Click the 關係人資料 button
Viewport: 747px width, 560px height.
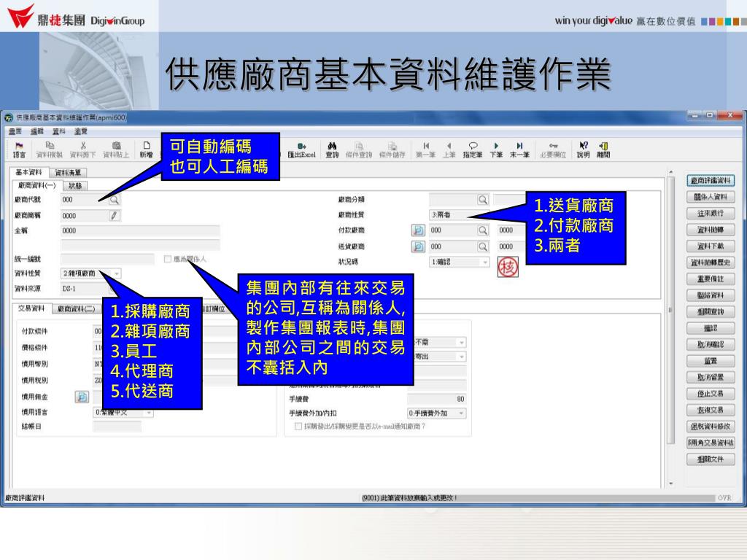coord(711,197)
